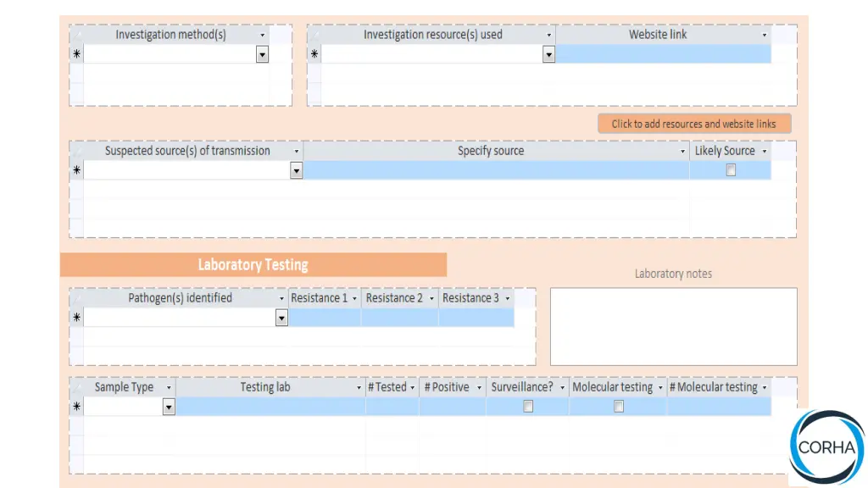Click to add resources and website links
Viewport: 868px width, 488px height.
pos(693,124)
